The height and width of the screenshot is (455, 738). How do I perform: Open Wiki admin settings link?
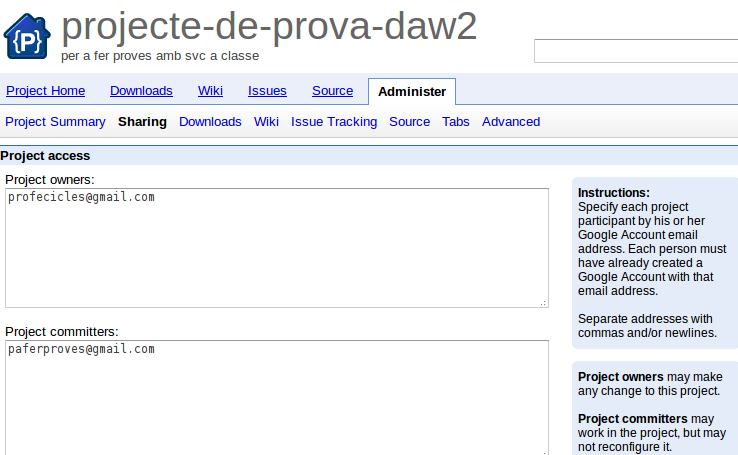tap(266, 122)
